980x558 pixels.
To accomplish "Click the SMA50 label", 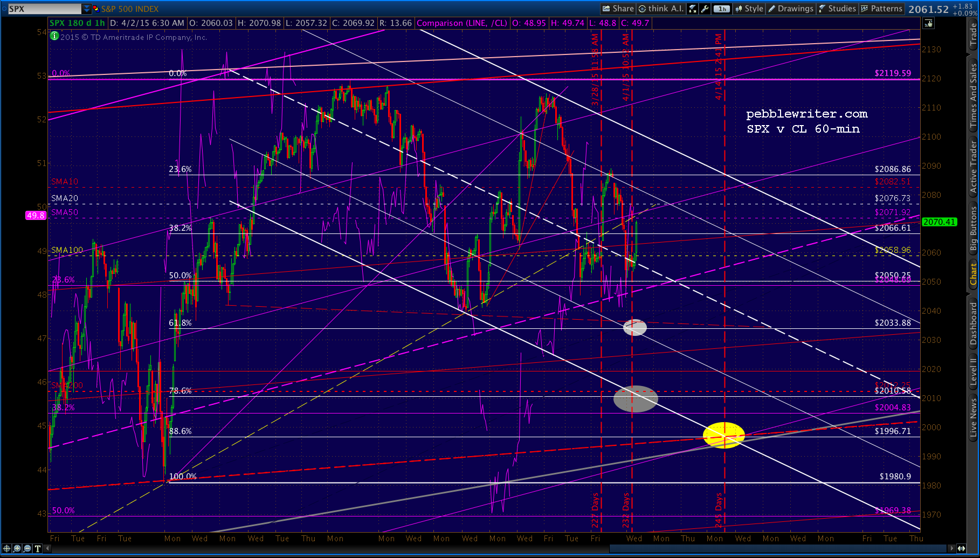I will pos(65,212).
